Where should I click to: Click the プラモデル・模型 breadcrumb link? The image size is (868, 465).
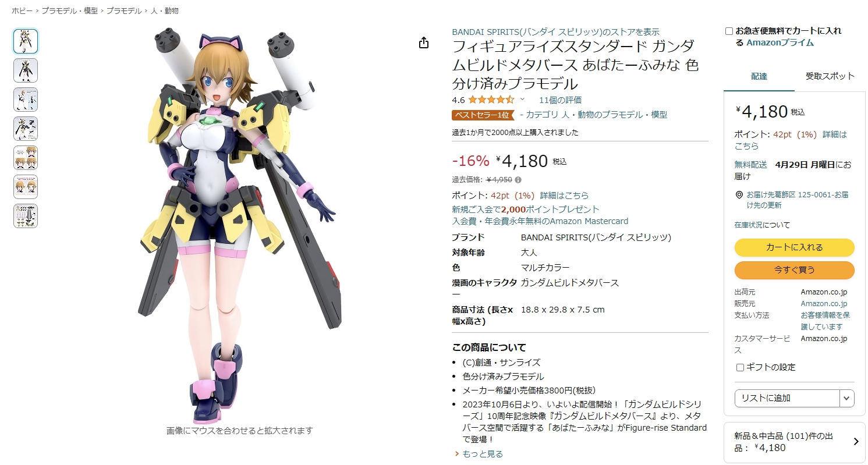pyautogui.click(x=70, y=10)
